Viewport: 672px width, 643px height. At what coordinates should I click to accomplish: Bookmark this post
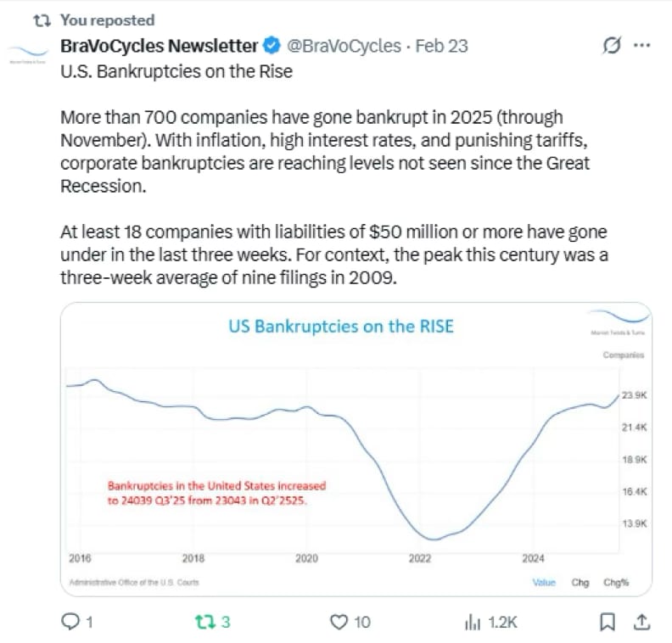pyautogui.click(x=608, y=622)
